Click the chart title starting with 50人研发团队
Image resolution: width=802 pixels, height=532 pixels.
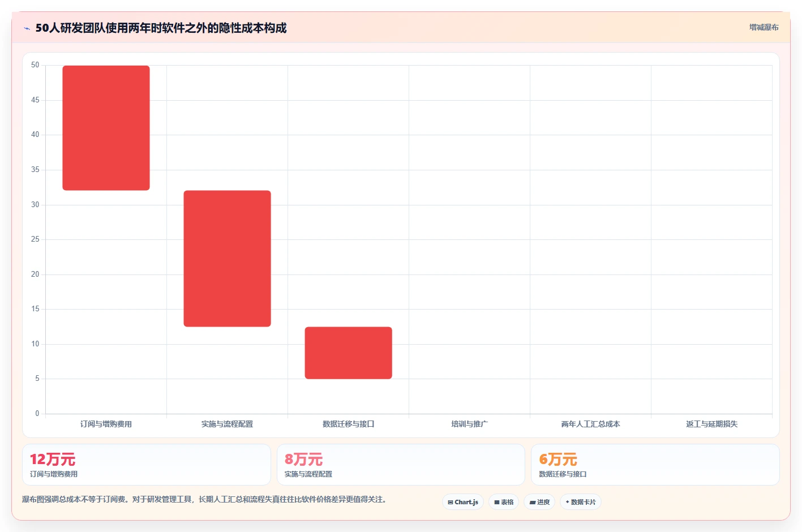pyautogui.click(x=161, y=28)
